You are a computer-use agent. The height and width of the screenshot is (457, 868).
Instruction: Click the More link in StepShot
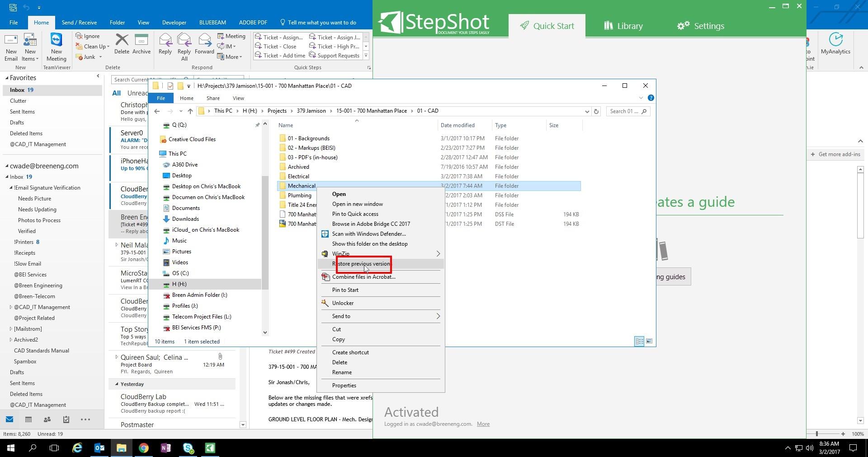tap(483, 424)
